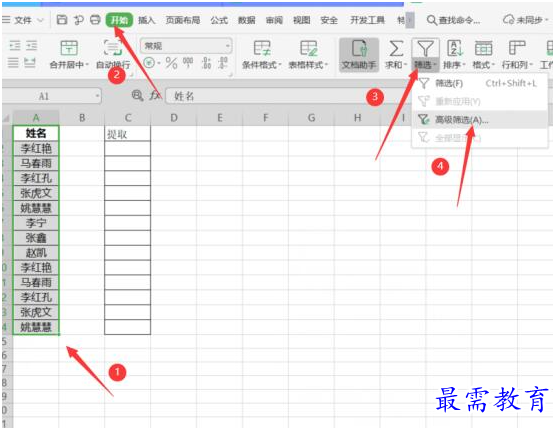The width and height of the screenshot is (557, 431).
Task: Switch to the 审阅 tab
Action: (x=274, y=20)
